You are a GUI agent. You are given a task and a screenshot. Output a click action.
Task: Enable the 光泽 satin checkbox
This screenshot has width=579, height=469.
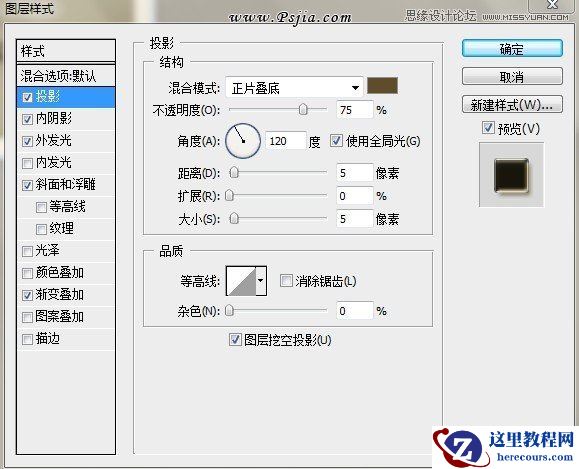tap(27, 251)
